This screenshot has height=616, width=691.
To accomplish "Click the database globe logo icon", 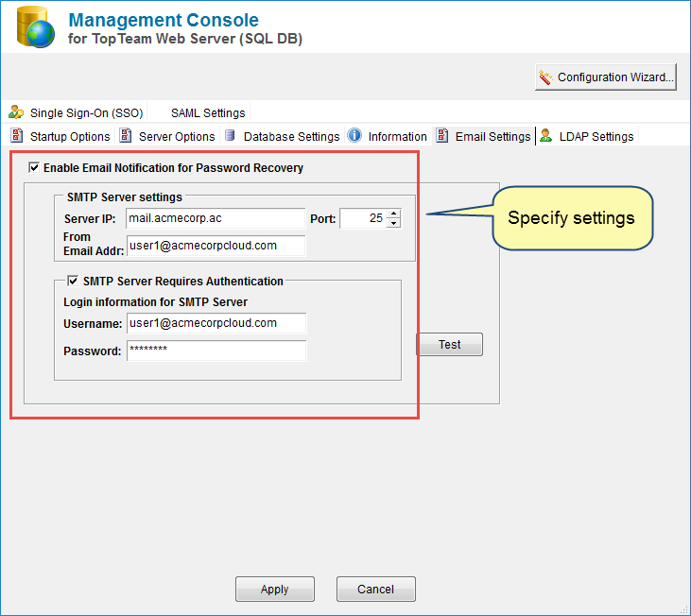I will (36, 27).
